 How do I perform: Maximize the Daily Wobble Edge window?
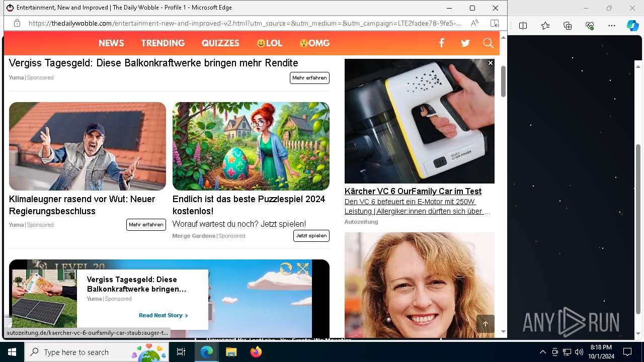(472, 8)
